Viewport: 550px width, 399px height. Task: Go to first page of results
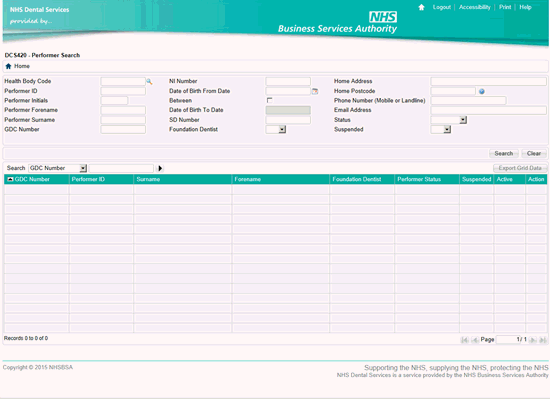click(464, 340)
